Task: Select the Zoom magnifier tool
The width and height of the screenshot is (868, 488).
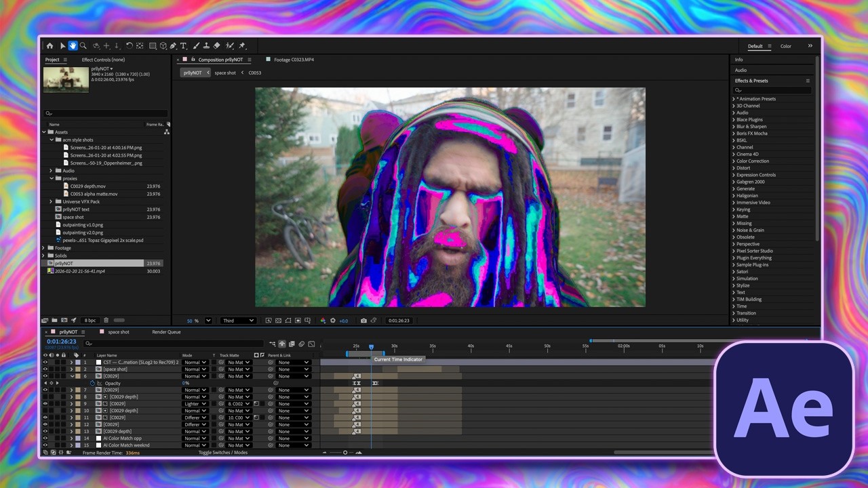Action: coord(83,45)
